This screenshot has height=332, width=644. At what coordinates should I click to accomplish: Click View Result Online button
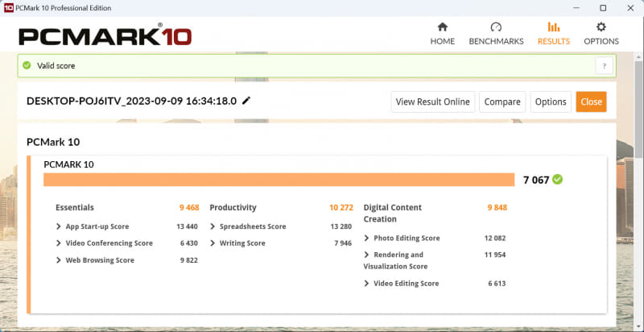[433, 102]
